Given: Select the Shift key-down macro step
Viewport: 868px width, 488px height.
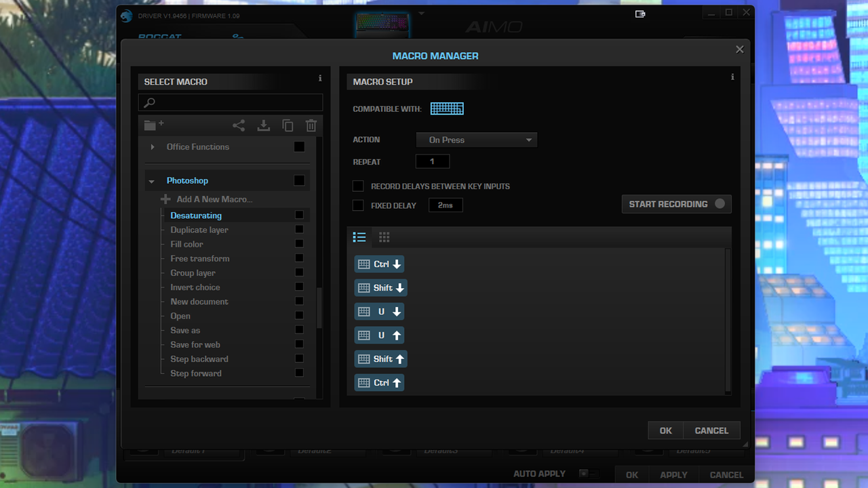Looking at the screenshot, I should pos(380,288).
